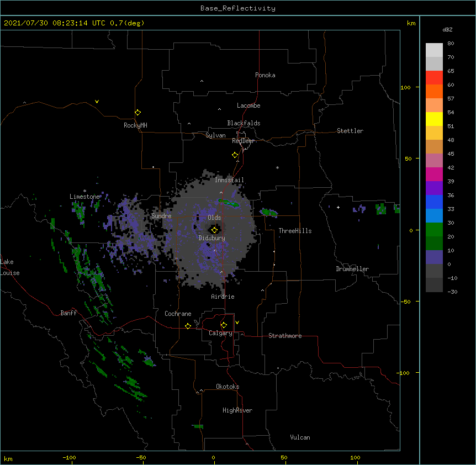Click the green echo patch west of HighRiver
This screenshot has height=465, width=476.
198,426
